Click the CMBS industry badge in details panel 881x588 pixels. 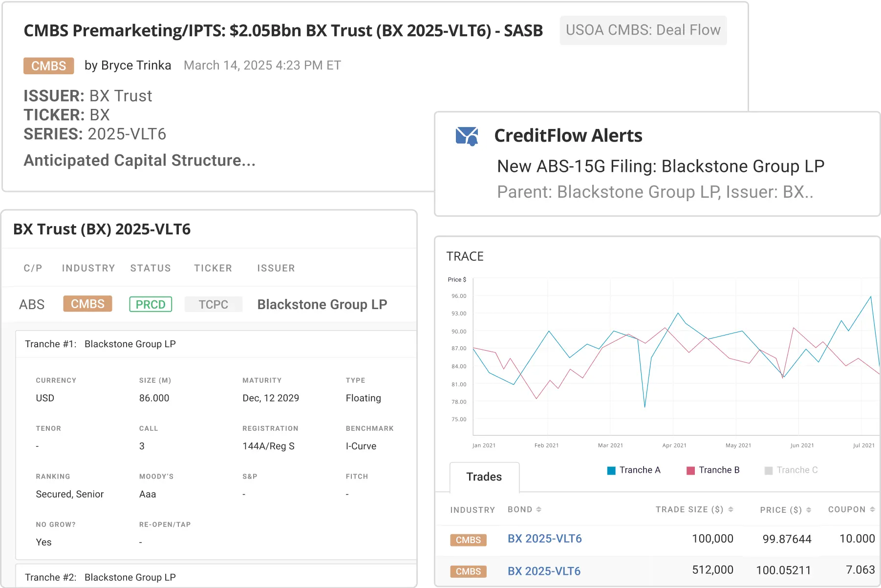tap(87, 304)
